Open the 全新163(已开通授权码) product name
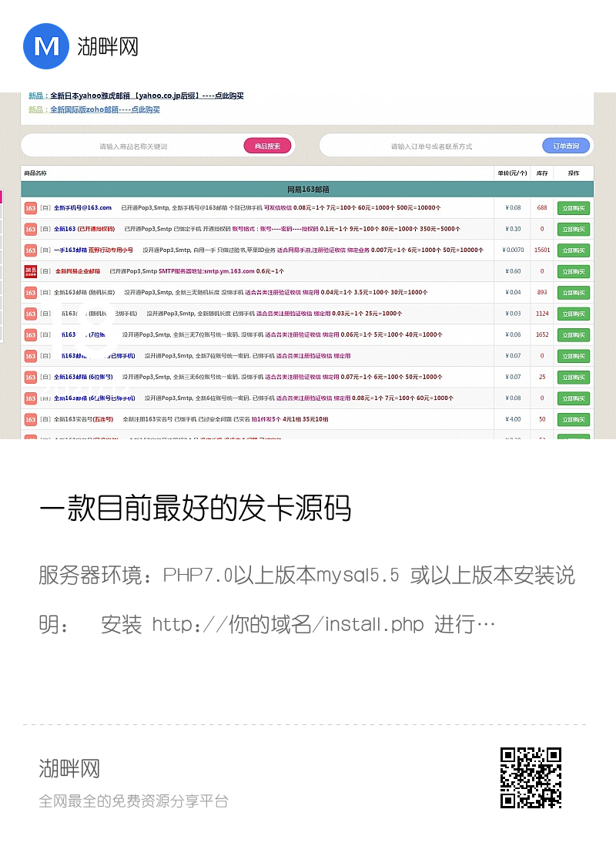Viewport: 616px width, 863px height. click(84, 229)
